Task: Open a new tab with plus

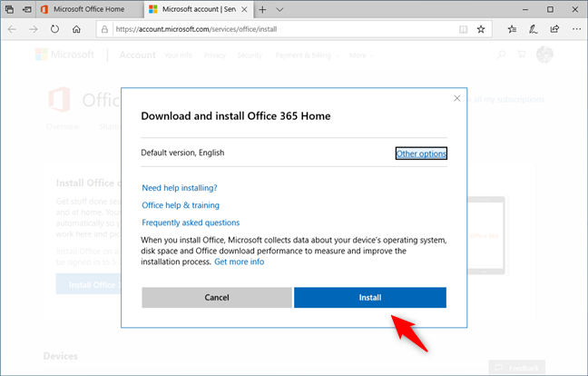Action: 262,10
